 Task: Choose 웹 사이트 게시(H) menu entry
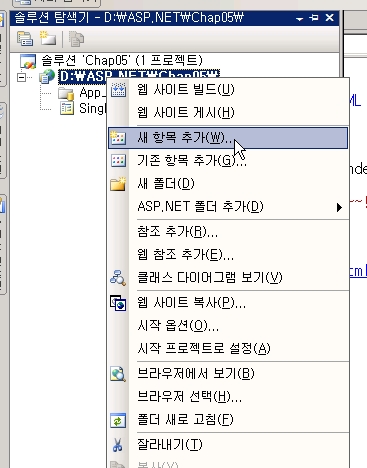(x=228, y=113)
